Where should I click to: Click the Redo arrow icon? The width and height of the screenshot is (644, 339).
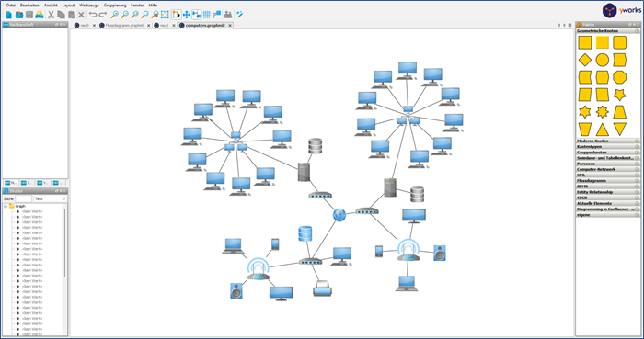tap(103, 15)
